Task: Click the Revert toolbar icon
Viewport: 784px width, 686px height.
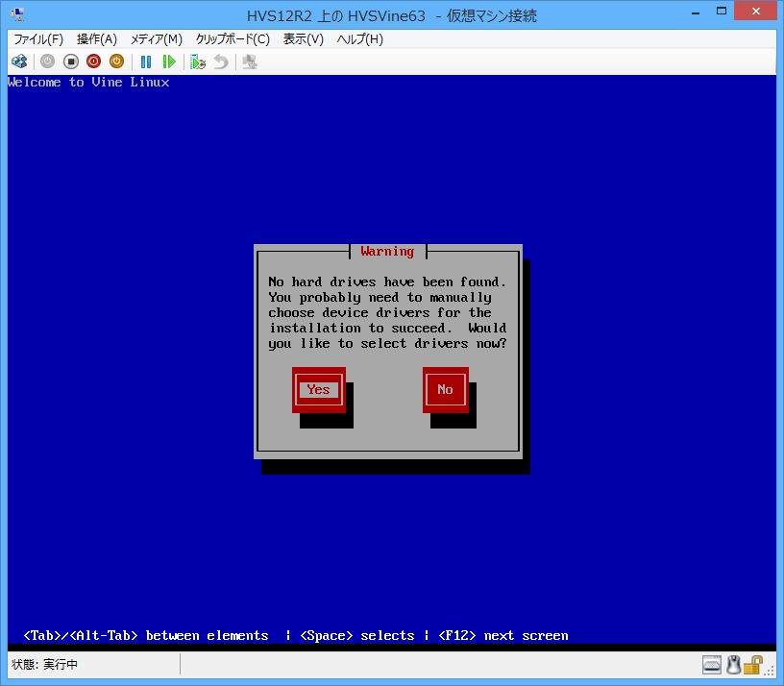Action: point(221,62)
